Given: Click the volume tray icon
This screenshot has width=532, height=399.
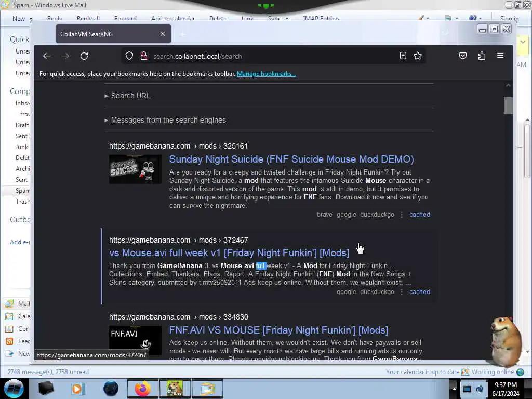Looking at the screenshot, I should [480, 389].
